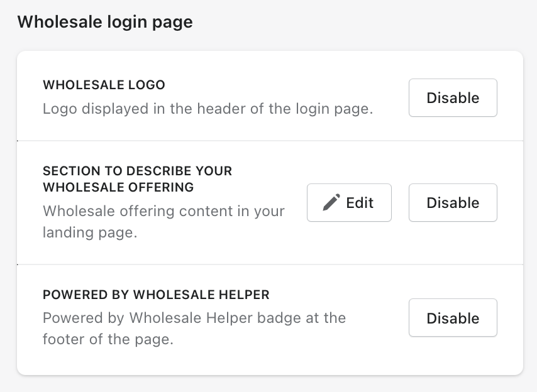Click 'WHOLESALE OFFERING' second title line

(118, 187)
